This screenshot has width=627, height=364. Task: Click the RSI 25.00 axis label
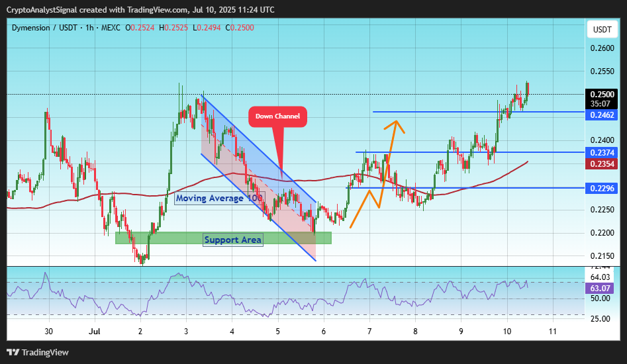[x=601, y=319]
